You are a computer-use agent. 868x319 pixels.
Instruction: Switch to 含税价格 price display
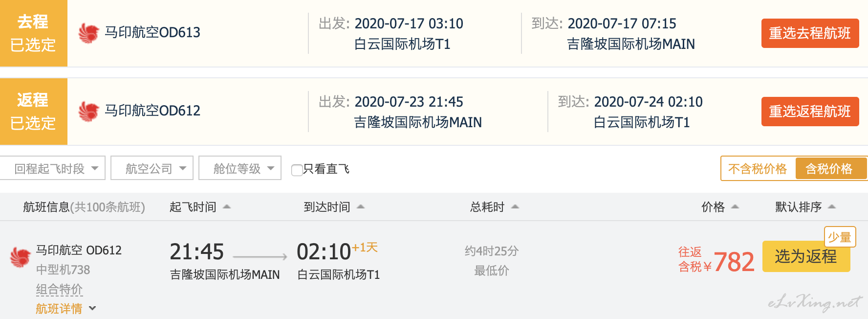[x=829, y=169]
